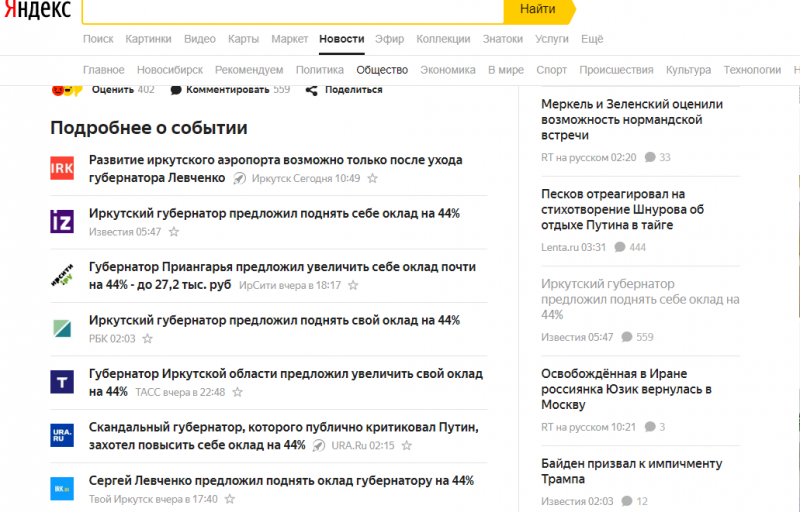Click emoji reaction icons near Оценить

pyautogui.click(x=67, y=90)
